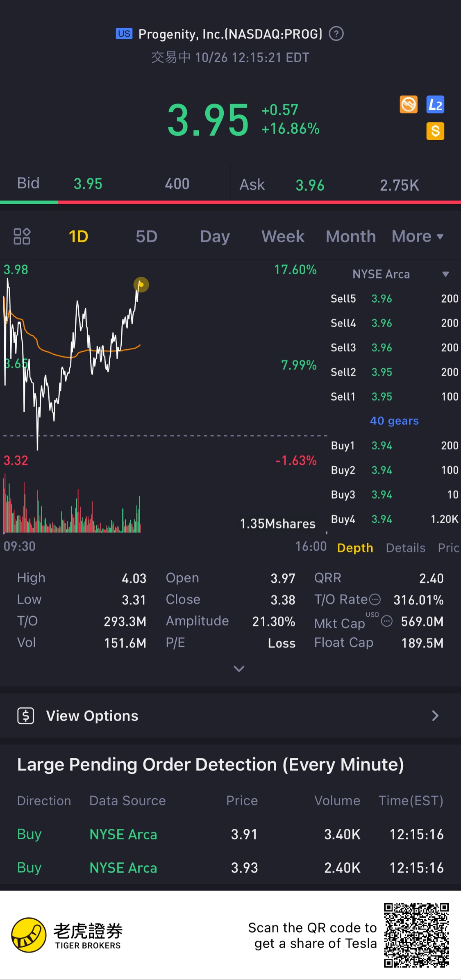Tap the Tesla share QR code
This screenshot has width=461, height=980.
(416, 935)
